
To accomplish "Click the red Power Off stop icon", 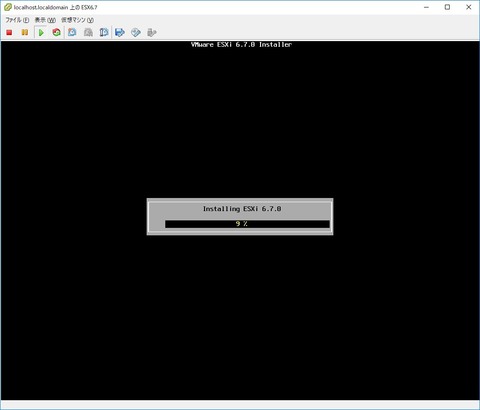I will tap(9, 32).
